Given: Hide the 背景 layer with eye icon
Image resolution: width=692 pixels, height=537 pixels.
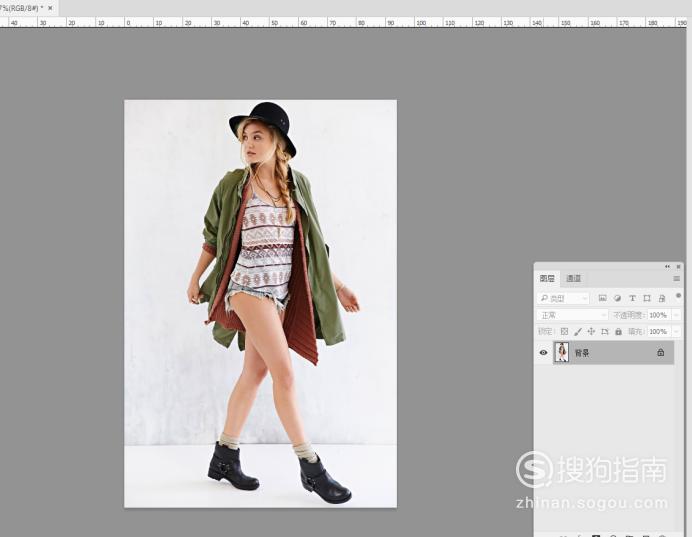Looking at the screenshot, I should [x=544, y=353].
